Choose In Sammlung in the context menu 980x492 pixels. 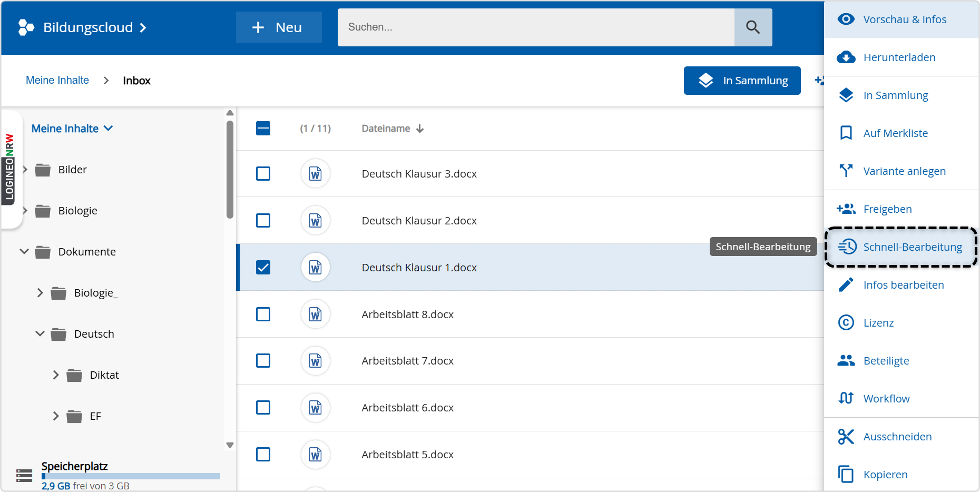pos(901,95)
